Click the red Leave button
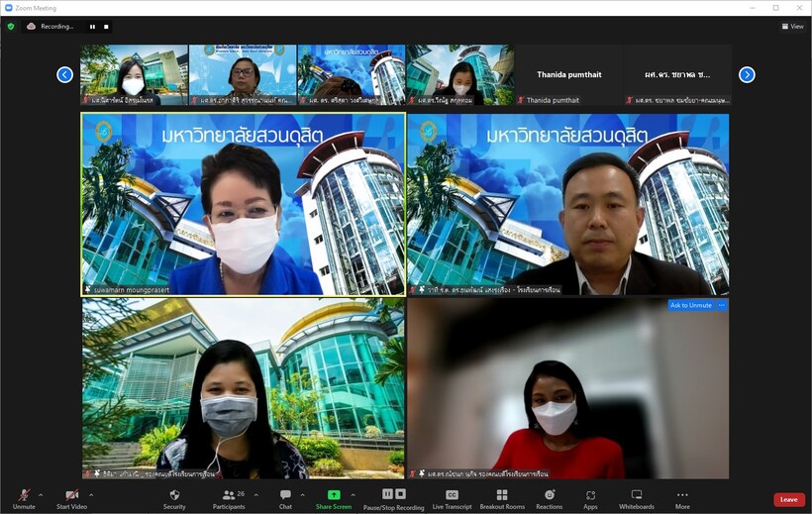The height and width of the screenshot is (514, 812). pos(788,499)
